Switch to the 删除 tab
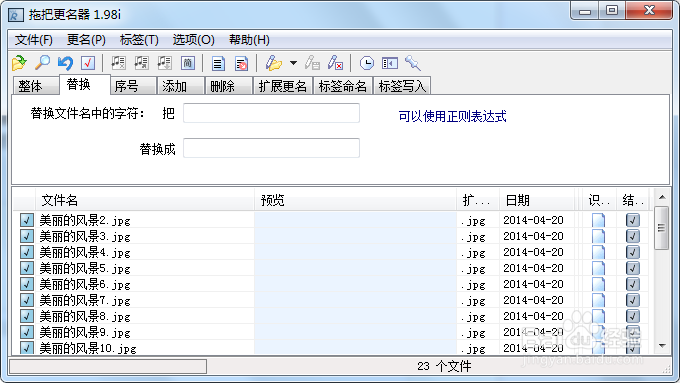Image resolution: width=680 pixels, height=383 pixels. click(229, 86)
